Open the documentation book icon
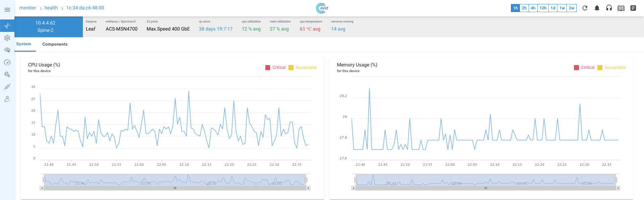Screen dimensions: 644x200 coord(621,8)
